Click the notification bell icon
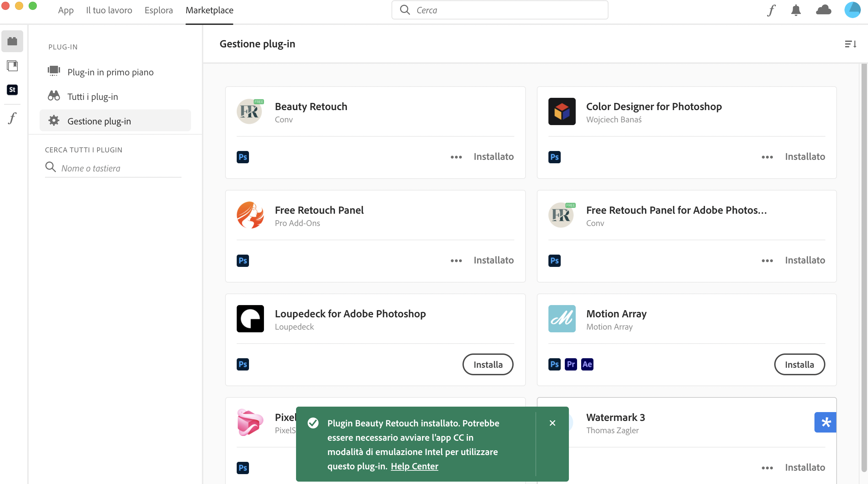This screenshot has height=484, width=868. 796,10
